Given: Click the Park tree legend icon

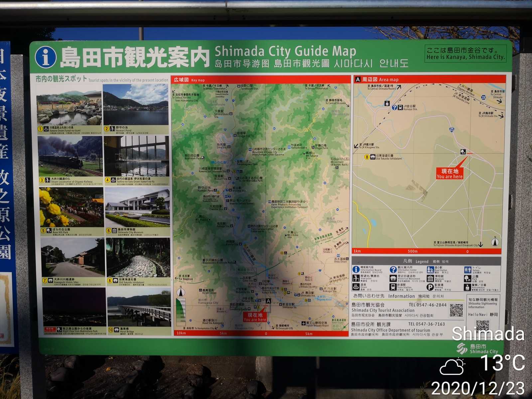Looking at the screenshot, I should (467, 278).
